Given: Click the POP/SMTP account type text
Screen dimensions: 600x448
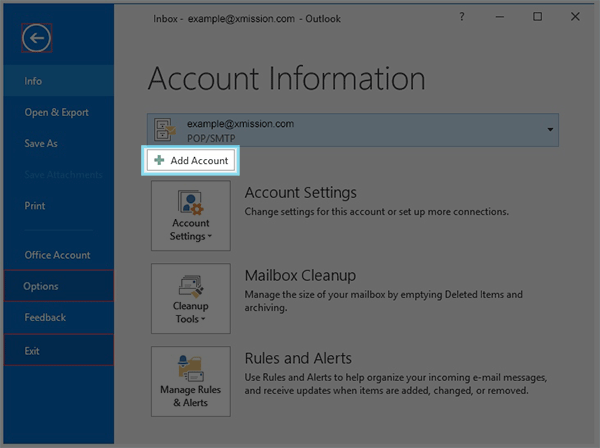Looking at the screenshot, I should click(211, 138).
